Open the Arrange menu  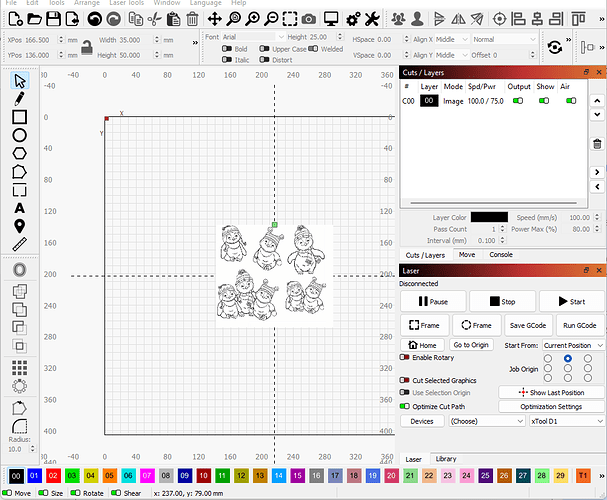click(87, 3)
